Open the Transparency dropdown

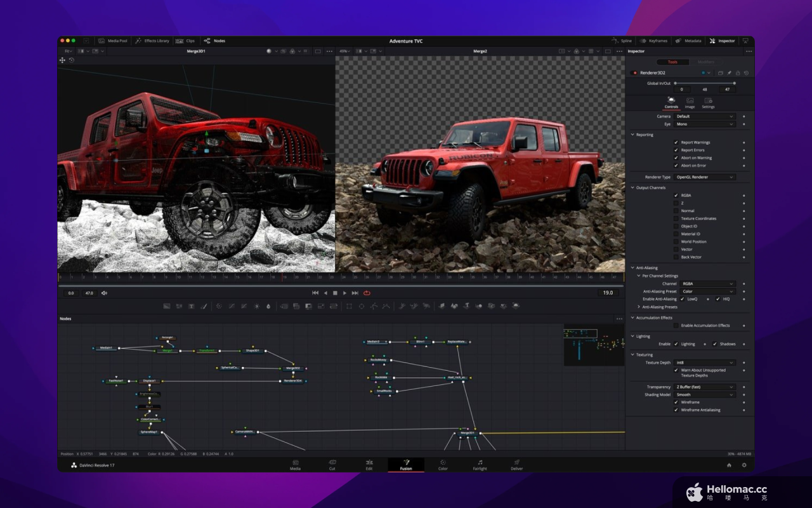[x=705, y=387]
